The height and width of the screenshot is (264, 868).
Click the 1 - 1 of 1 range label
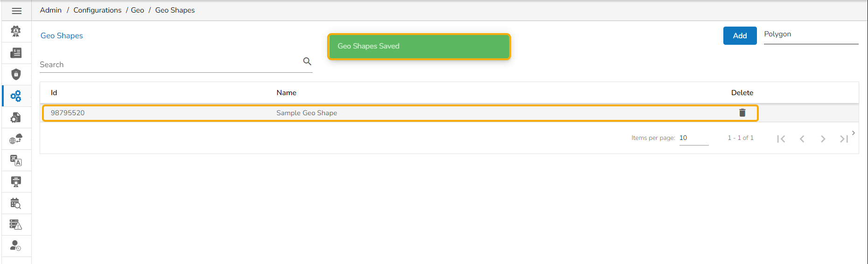tap(741, 138)
